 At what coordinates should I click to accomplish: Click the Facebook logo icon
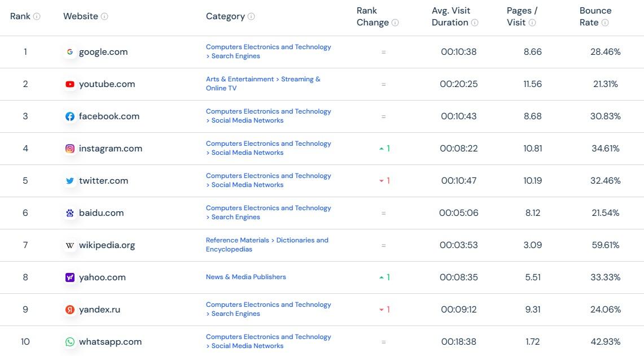click(69, 116)
